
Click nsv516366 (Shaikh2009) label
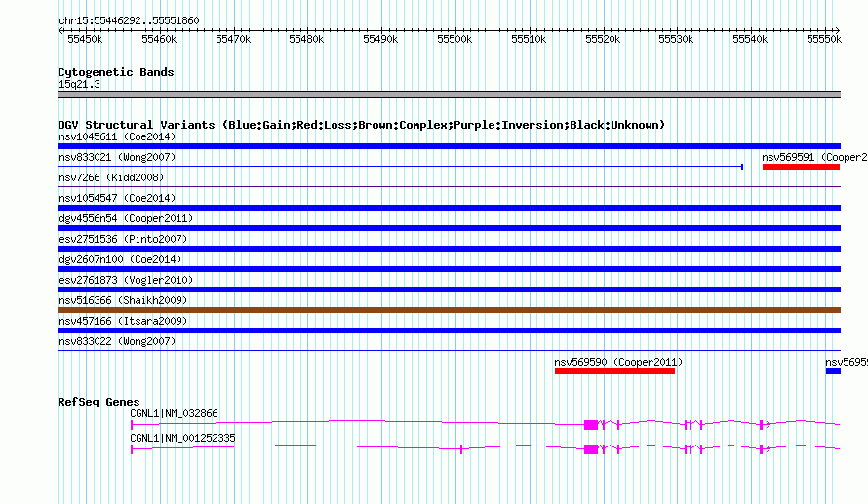[123, 300]
